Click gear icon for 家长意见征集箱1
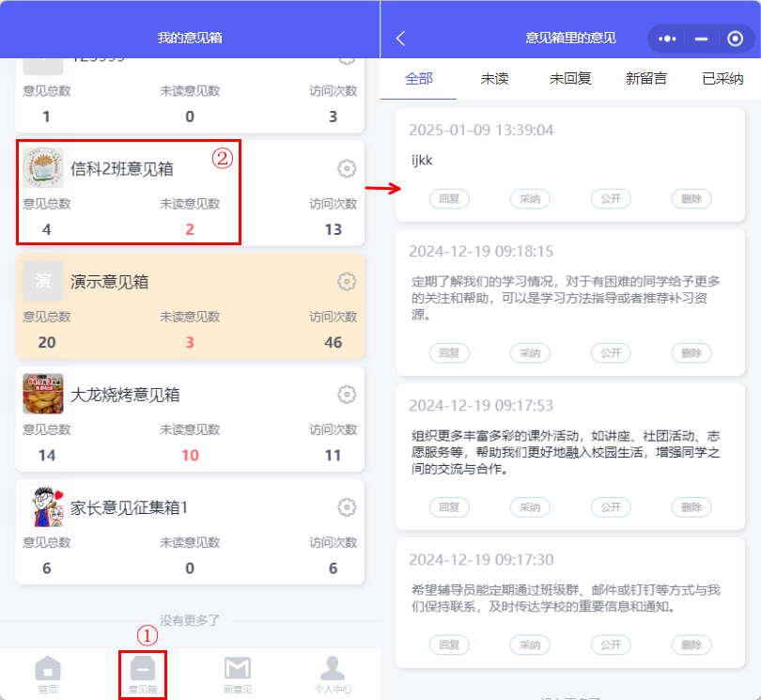Image resolution: width=761 pixels, height=700 pixels. click(347, 507)
